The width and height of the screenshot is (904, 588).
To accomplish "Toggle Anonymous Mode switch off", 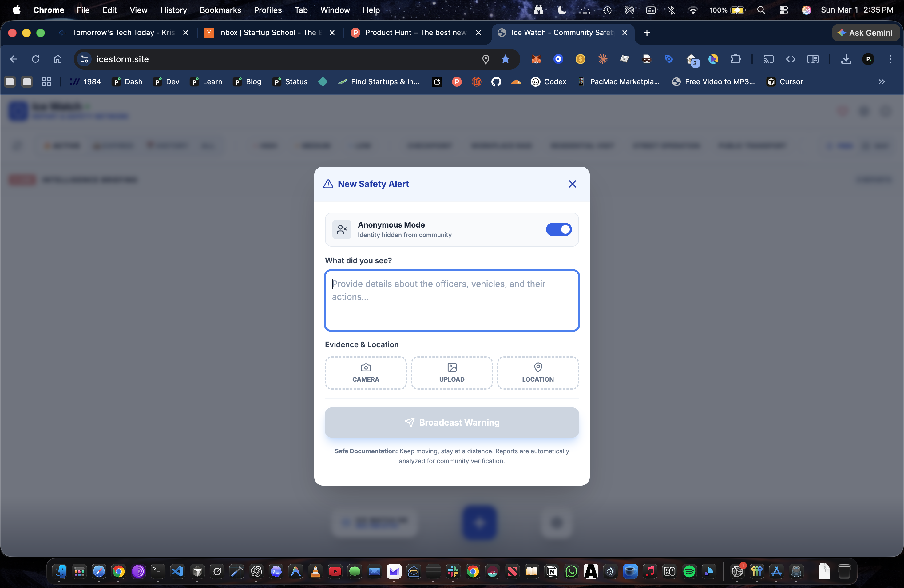I will 558,229.
